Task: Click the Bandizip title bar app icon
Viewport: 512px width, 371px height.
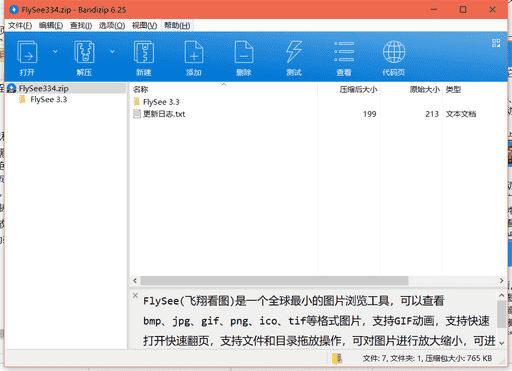Action: click(x=14, y=10)
